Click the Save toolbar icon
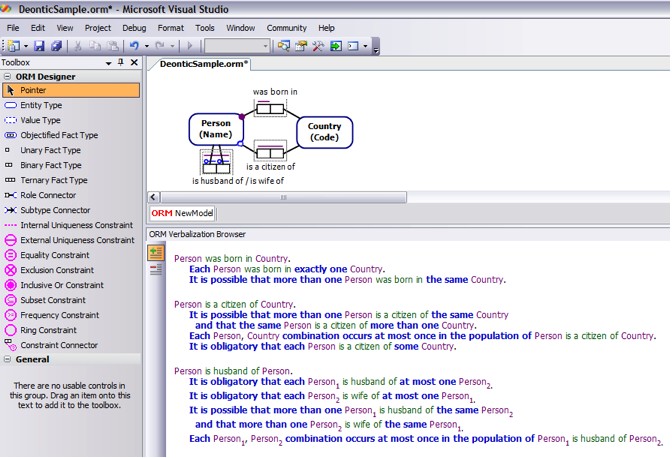The width and height of the screenshot is (672, 458). [x=39, y=46]
